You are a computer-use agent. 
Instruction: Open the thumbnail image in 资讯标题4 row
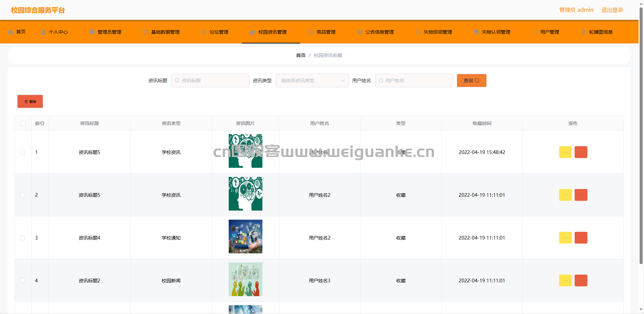pyautogui.click(x=246, y=237)
